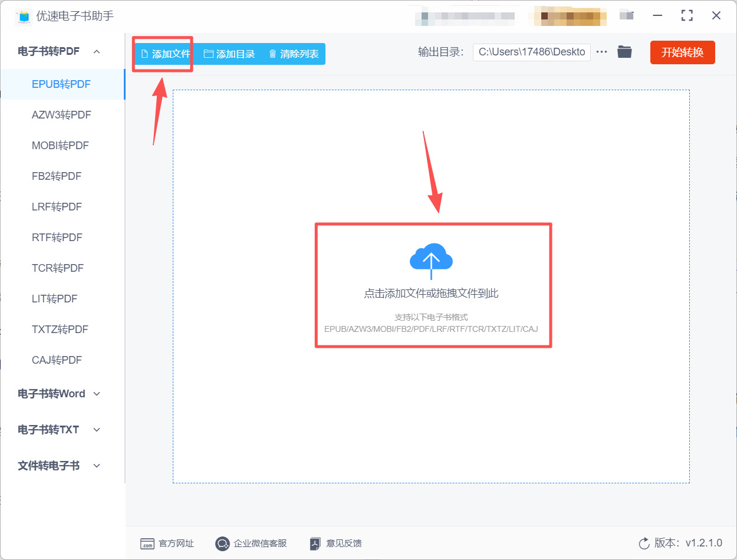Click the 添加文件 button
Viewport: 737px width, 560px height.
click(x=165, y=54)
